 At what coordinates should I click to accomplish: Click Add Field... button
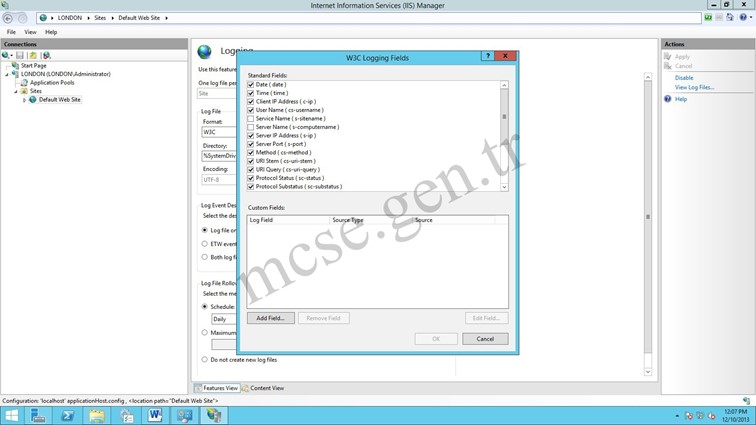click(x=270, y=318)
